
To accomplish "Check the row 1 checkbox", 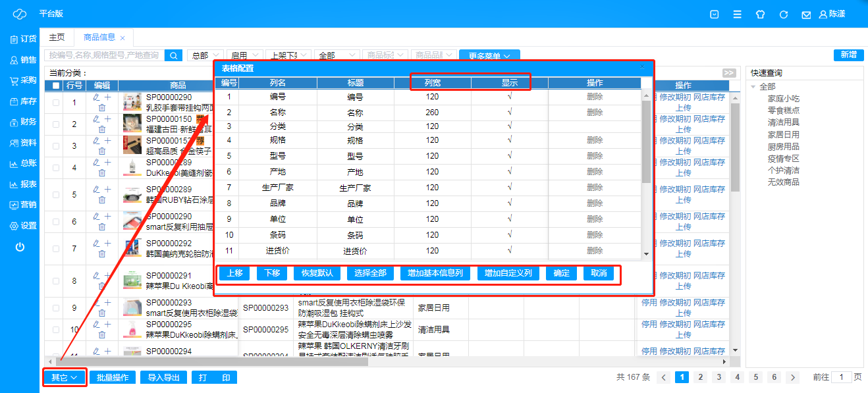I will pos(55,102).
